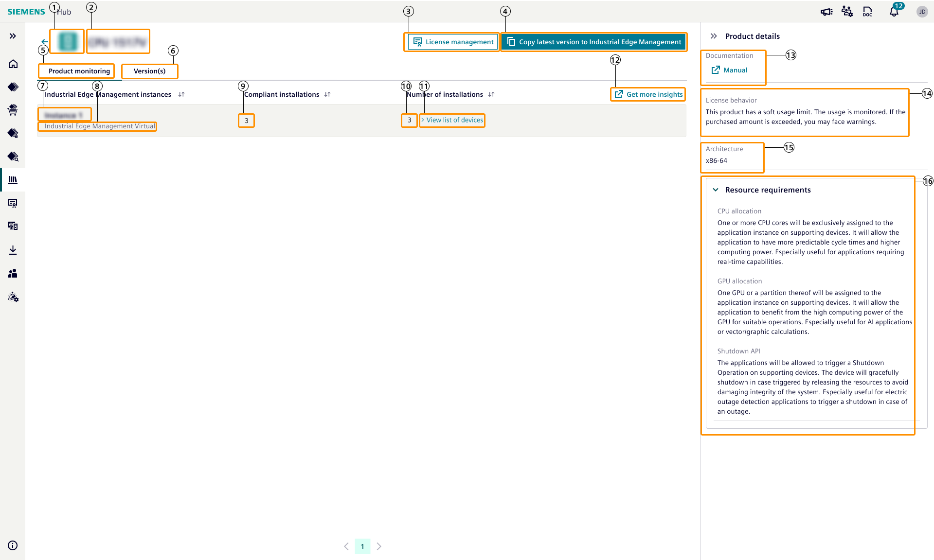
Task: Go to next page in pagination
Action: click(379, 546)
